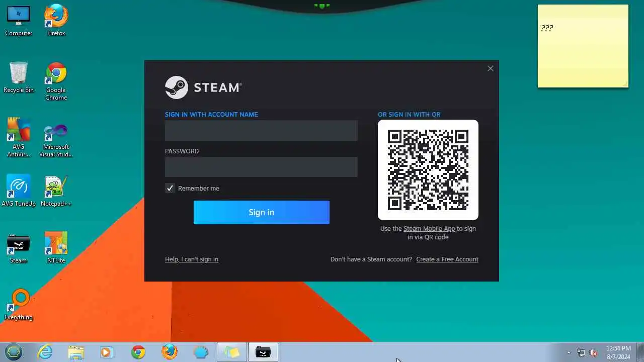Click the Steam logo in the sign-in window

[203, 87]
